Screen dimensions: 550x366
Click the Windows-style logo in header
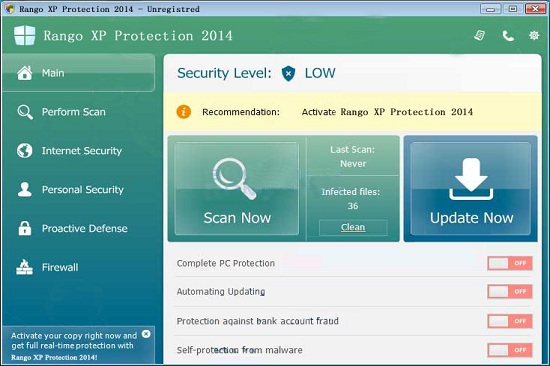(25, 35)
